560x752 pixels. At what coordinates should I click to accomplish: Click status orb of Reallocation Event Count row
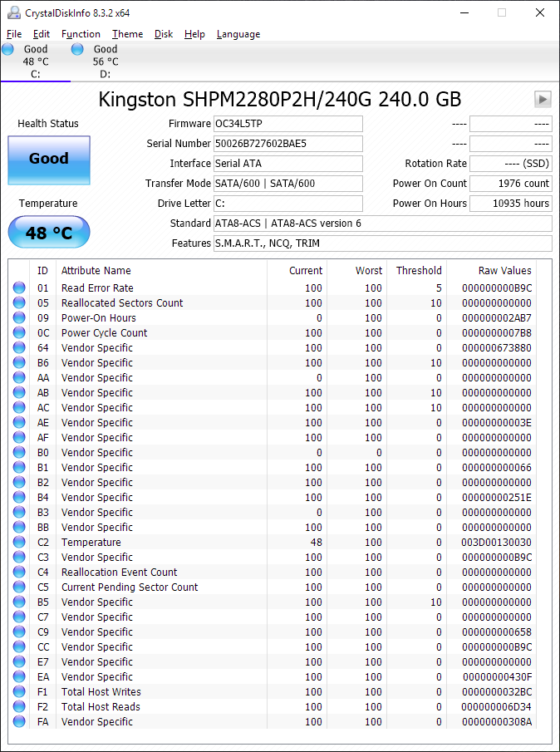[19, 572]
